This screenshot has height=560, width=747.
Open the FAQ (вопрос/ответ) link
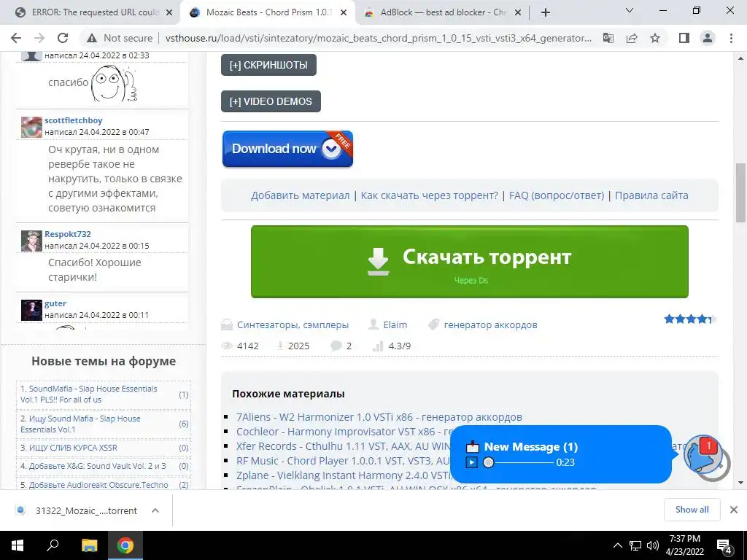pyautogui.click(x=557, y=195)
